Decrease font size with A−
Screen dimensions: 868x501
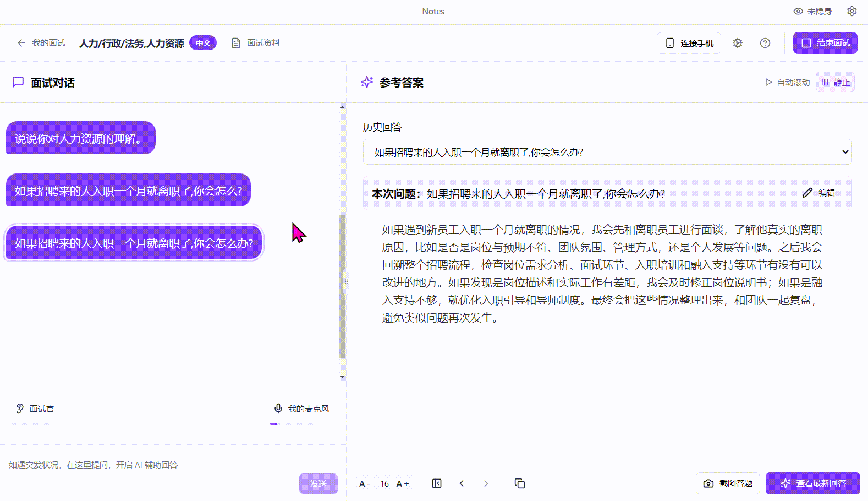point(365,483)
